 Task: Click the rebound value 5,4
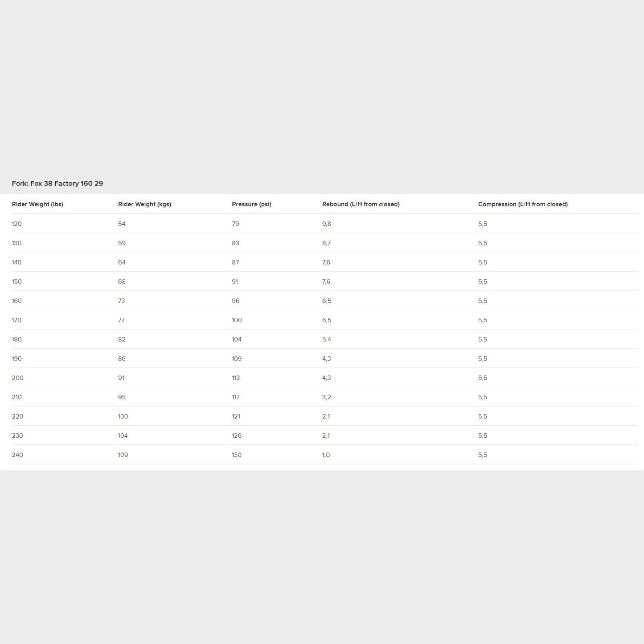point(327,340)
